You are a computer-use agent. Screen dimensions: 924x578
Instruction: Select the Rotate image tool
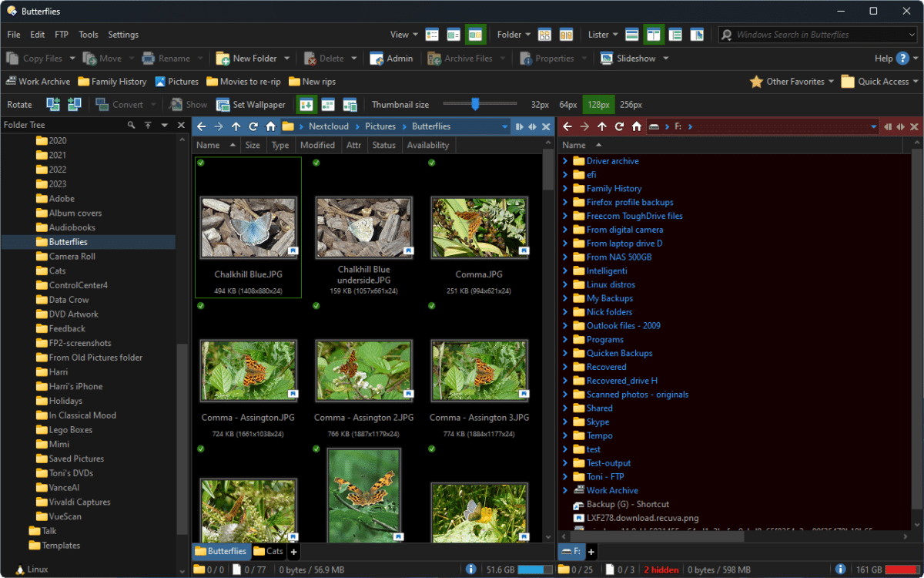tap(18, 104)
